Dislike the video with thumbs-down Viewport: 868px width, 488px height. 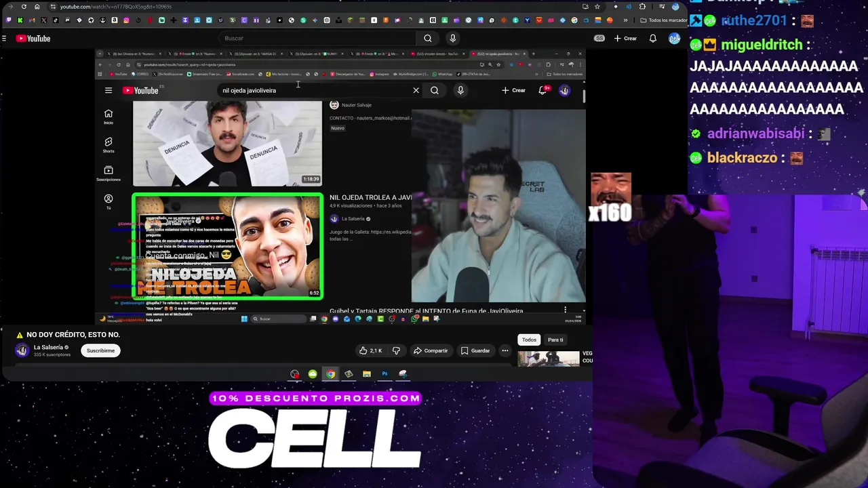(x=396, y=350)
